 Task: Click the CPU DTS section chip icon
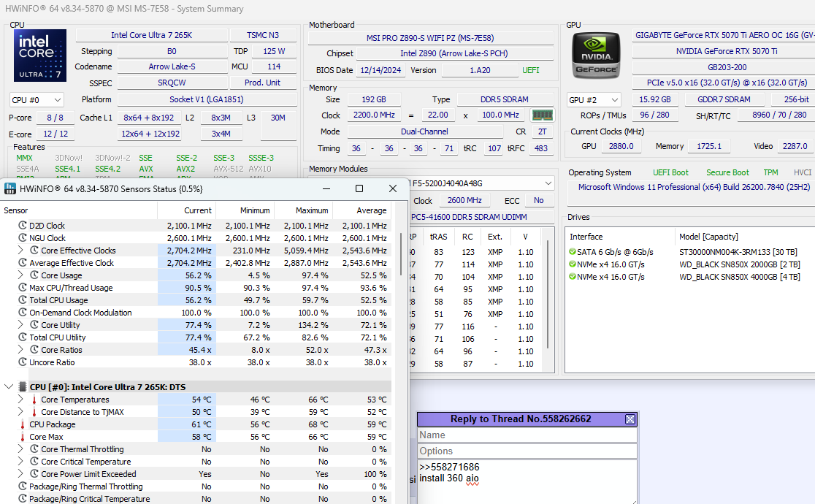(x=23, y=386)
